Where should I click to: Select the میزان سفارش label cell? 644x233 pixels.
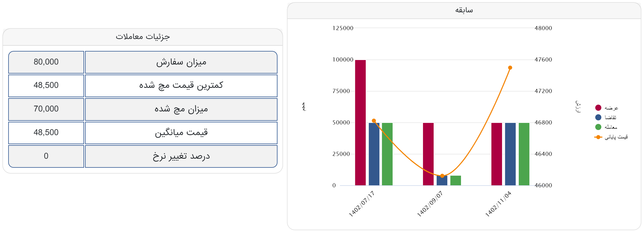click(x=181, y=62)
